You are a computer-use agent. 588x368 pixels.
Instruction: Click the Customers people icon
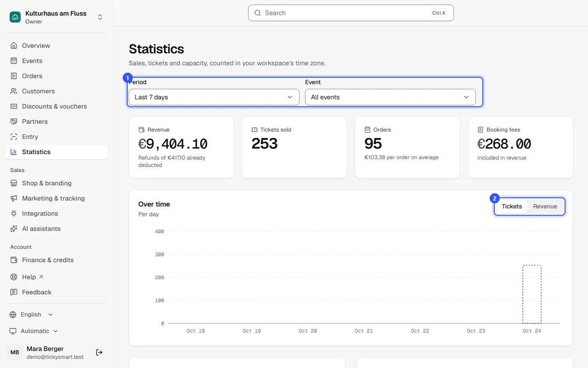[x=14, y=91]
